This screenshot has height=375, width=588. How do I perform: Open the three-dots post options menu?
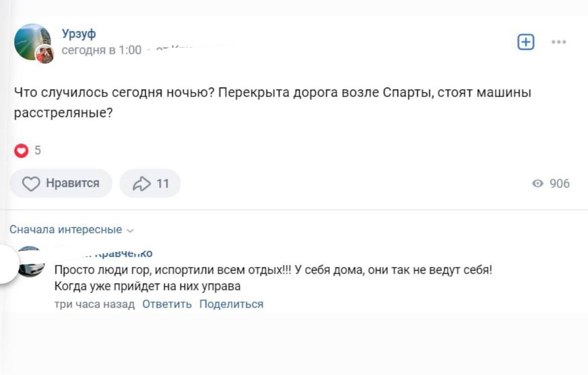(x=559, y=43)
